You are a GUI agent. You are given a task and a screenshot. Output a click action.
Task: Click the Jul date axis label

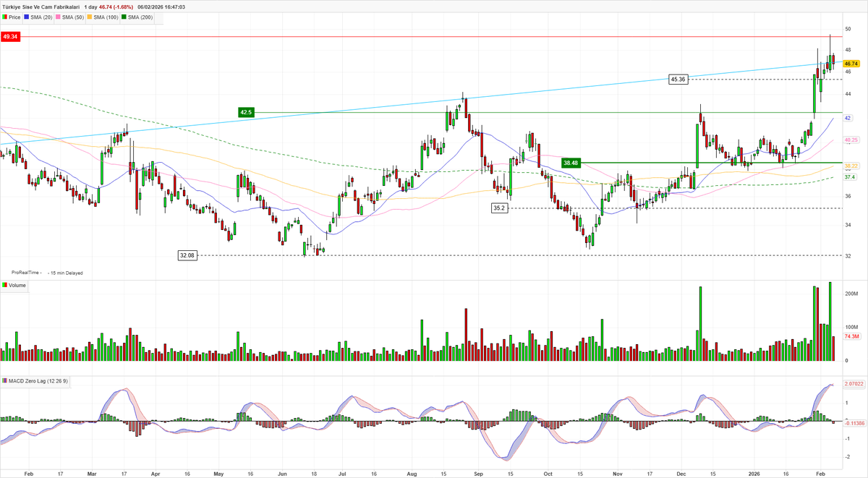342,473
